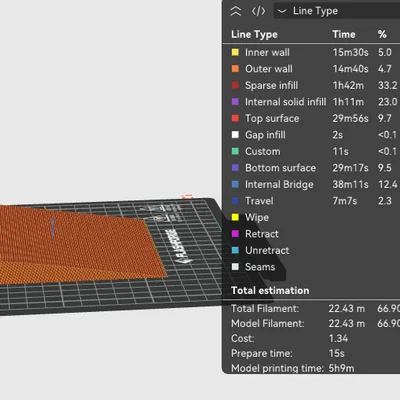Toggle Internal solid infill purple swatch
The width and height of the screenshot is (400, 400).
[x=235, y=102]
